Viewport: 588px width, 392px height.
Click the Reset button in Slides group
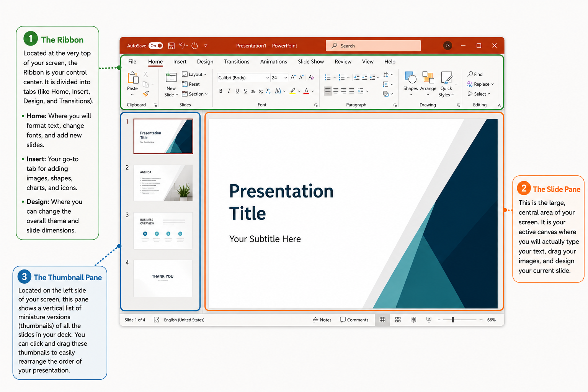[x=191, y=84]
